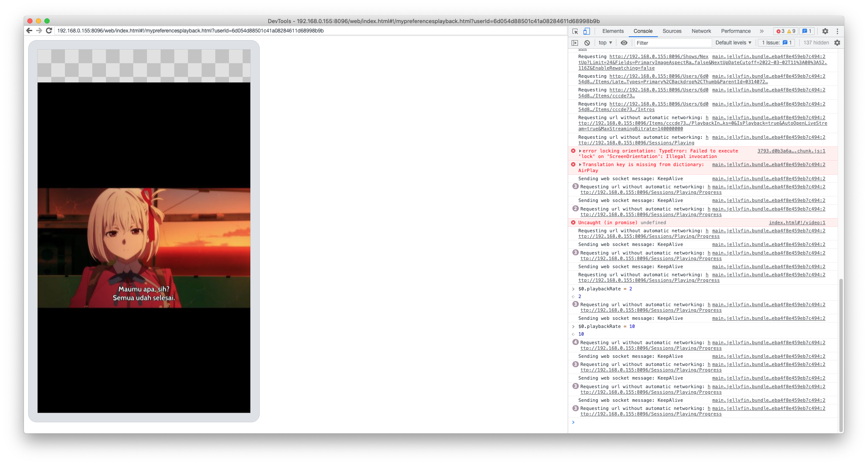Click the yellow 9-warnings badge
Viewport: 868px width, 465px height.
coord(792,31)
